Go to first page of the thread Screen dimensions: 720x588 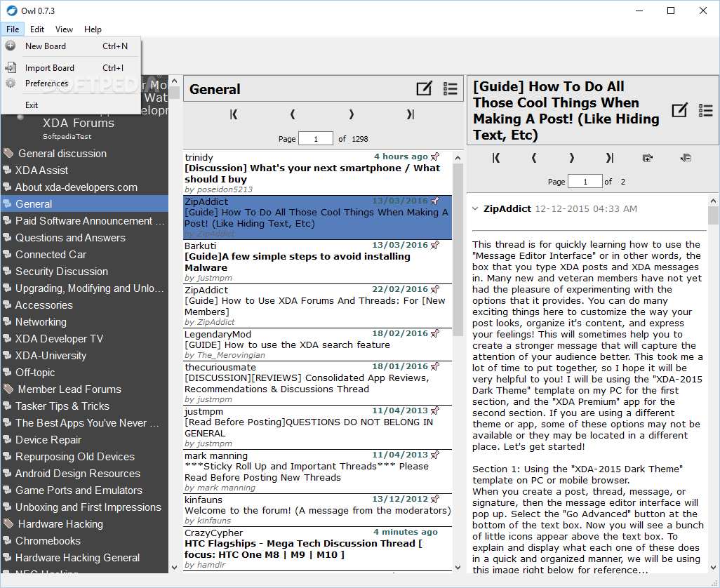496,158
